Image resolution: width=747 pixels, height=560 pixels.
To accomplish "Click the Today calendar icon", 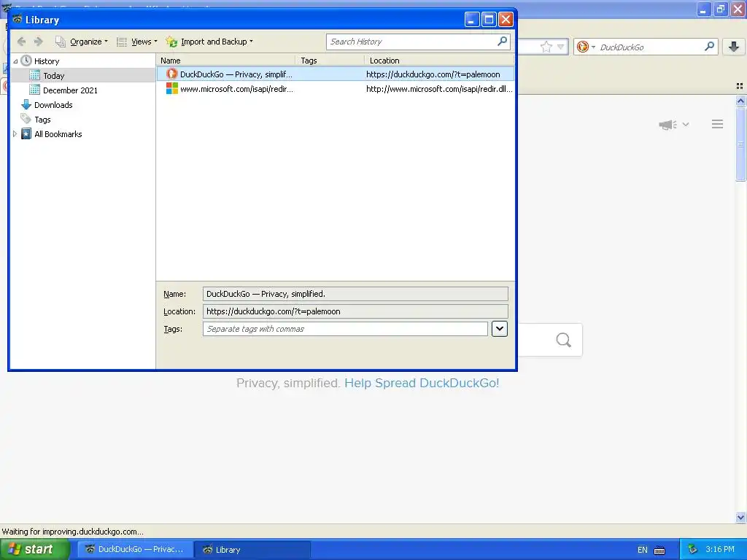I will pyautogui.click(x=35, y=75).
